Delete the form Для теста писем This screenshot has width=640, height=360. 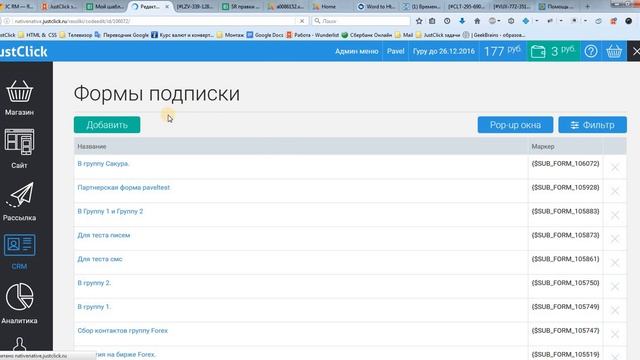[x=615, y=239]
